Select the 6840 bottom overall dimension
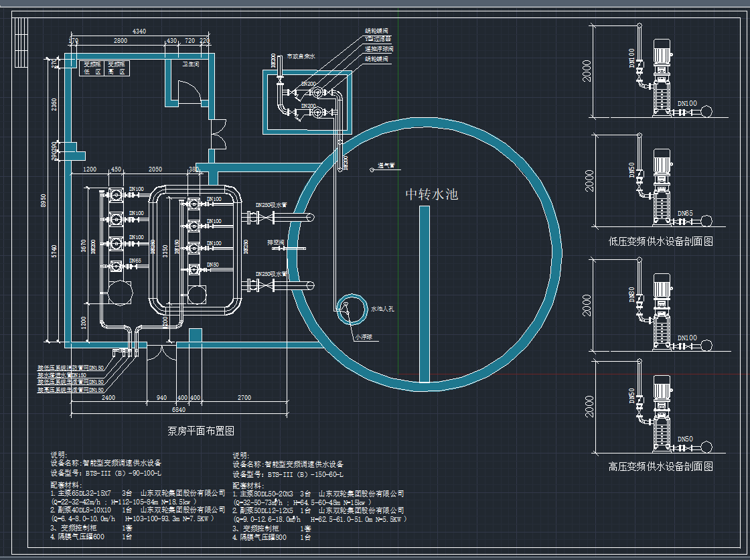750x560 pixels. click(179, 409)
